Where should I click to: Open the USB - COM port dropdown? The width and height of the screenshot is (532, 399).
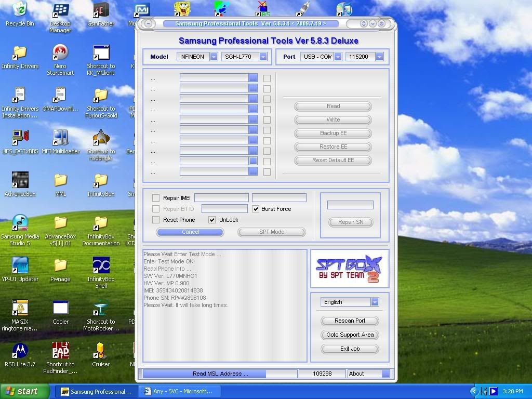click(338, 57)
